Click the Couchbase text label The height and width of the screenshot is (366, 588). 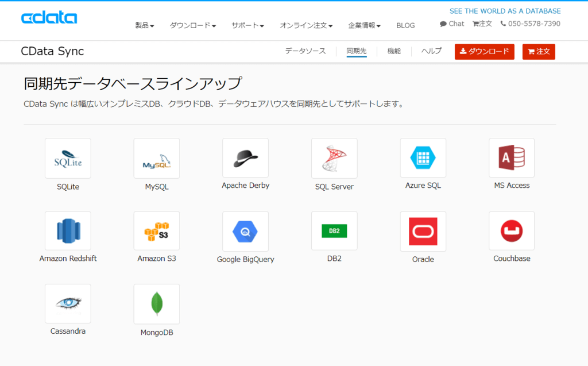(512, 258)
